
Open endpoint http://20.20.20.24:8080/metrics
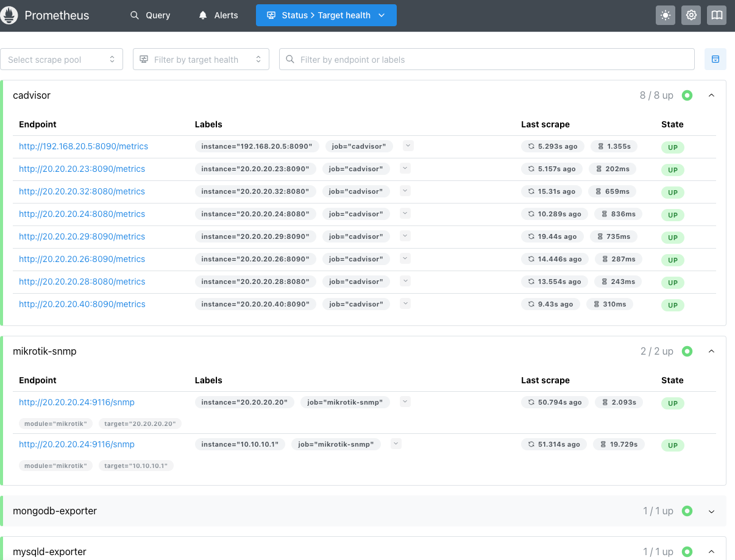pyautogui.click(x=82, y=214)
